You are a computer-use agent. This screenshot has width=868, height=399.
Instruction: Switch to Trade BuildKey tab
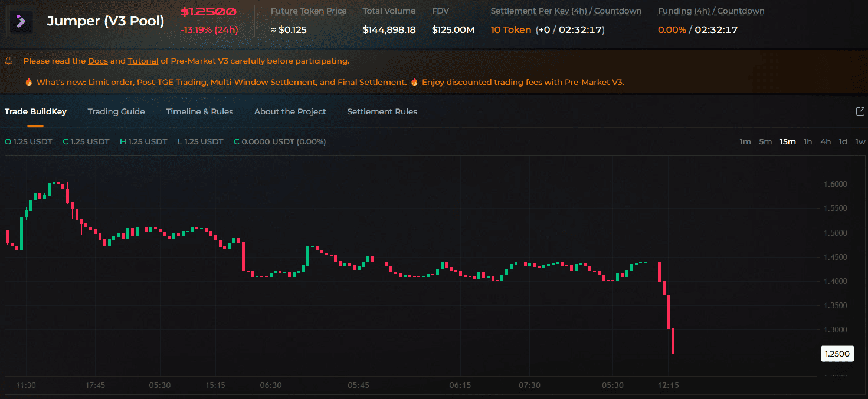[35, 111]
